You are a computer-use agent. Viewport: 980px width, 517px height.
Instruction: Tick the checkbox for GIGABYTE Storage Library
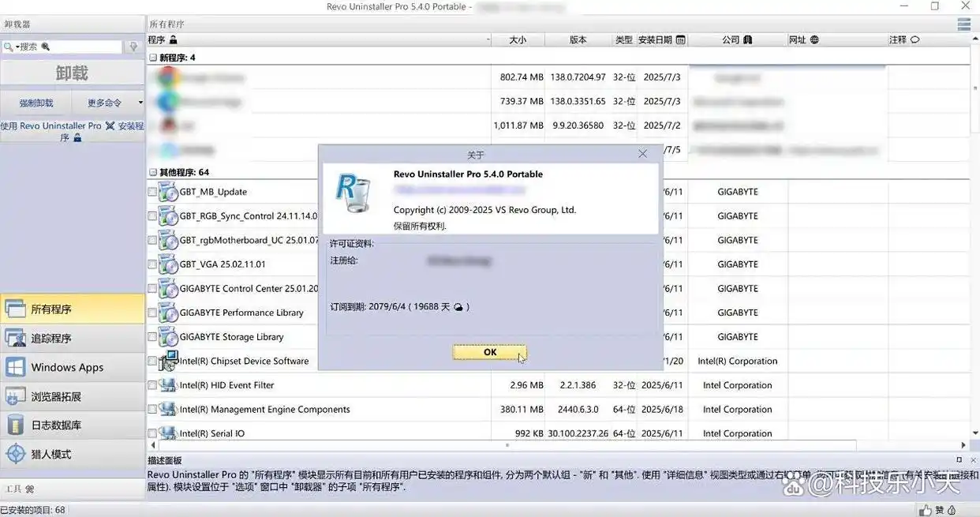[152, 337]
